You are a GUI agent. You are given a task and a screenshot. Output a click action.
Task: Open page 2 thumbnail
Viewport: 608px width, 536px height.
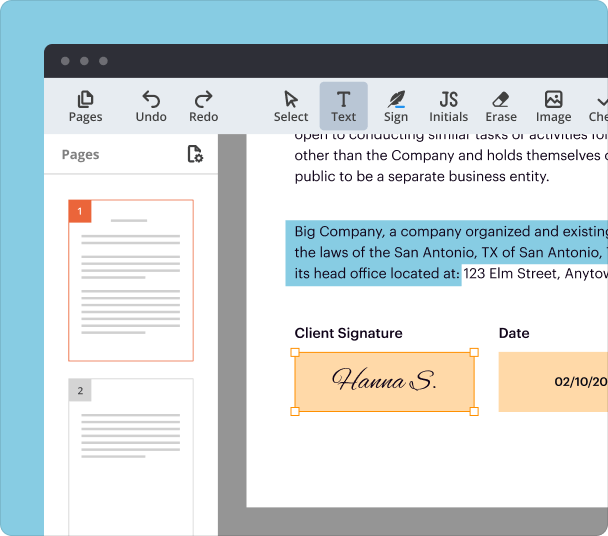click(x=131, y=455)
